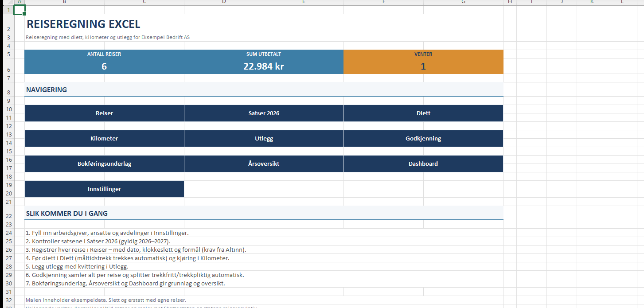Image resolution: width=644 pixels, height=308 pixels.
Task: Open the Årsoversikt button
Action: coord(264,164)
